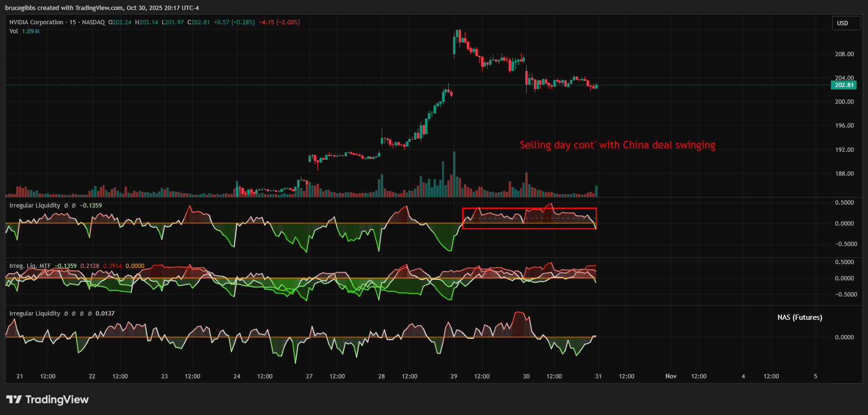Click the green 202.81 current price tag
Image resolution: width=868 pixels, height=415 pixels.
844,85
